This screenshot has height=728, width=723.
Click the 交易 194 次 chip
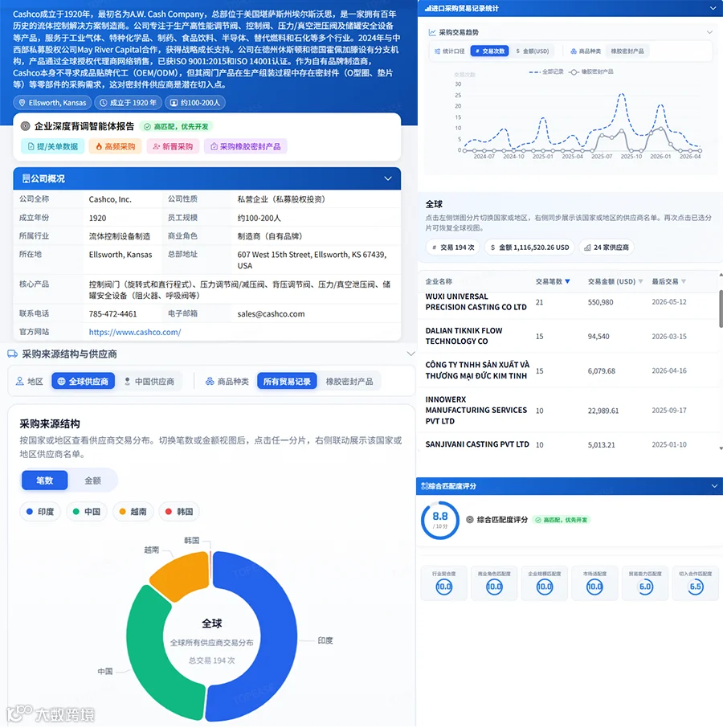(453, 247)
